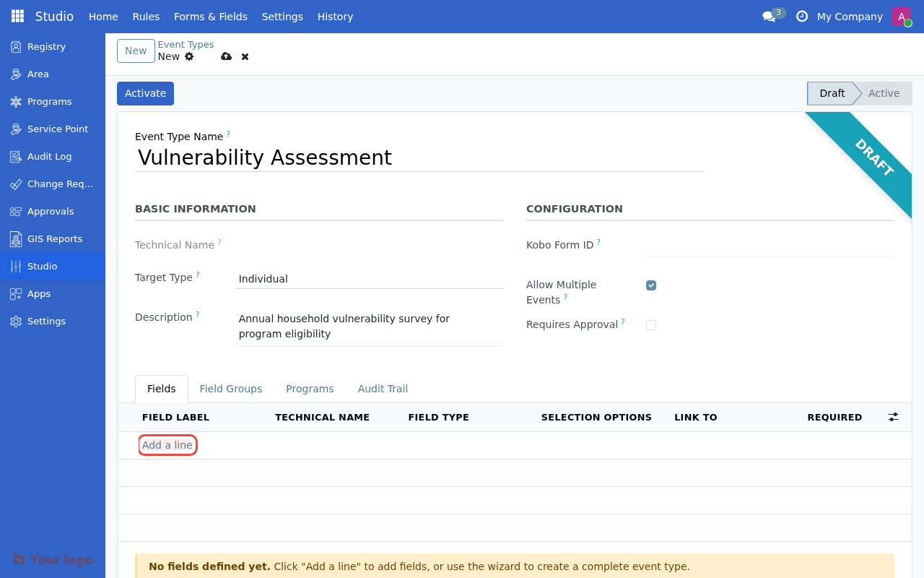
Task: Click the Activate button
Action: point(145,93)
